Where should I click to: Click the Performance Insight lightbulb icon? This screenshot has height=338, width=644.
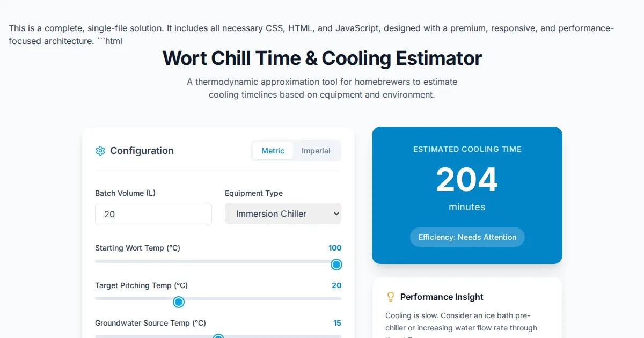point(391,297)
